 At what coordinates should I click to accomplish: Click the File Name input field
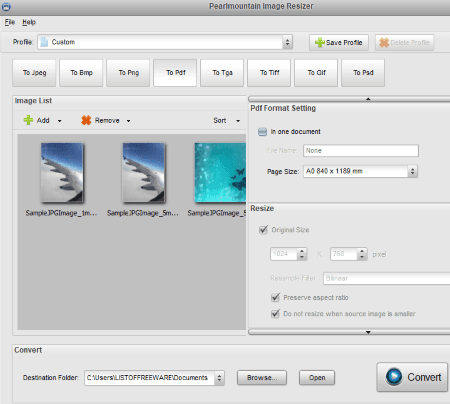(x=361, y=151)
